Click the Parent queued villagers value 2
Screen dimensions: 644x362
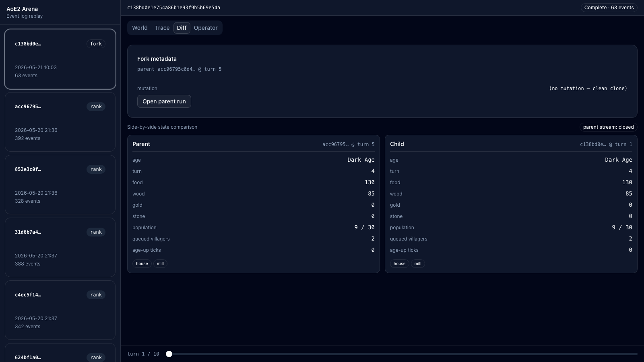pos(373,239)
